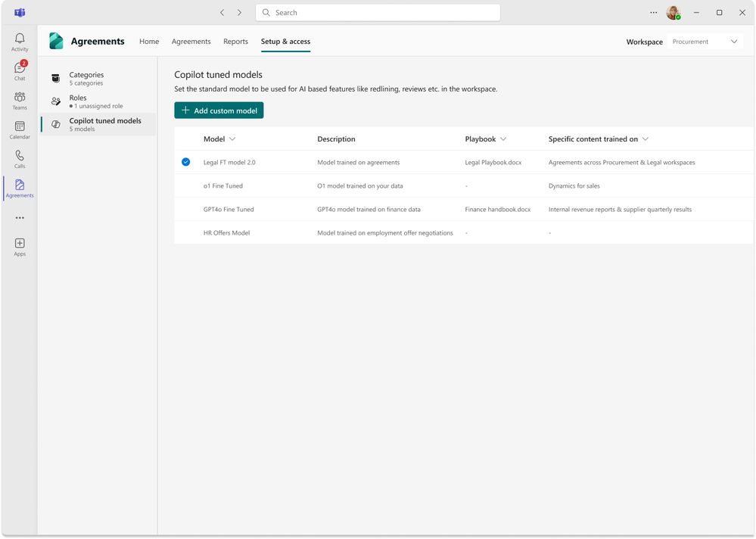Viewport: 756px width, 539px height.
Task: Open the Playbook column filter chevron
Action: 503,139
